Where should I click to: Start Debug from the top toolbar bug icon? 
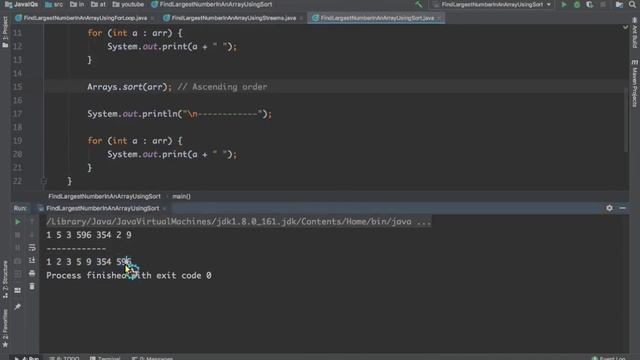pos(577,4)
